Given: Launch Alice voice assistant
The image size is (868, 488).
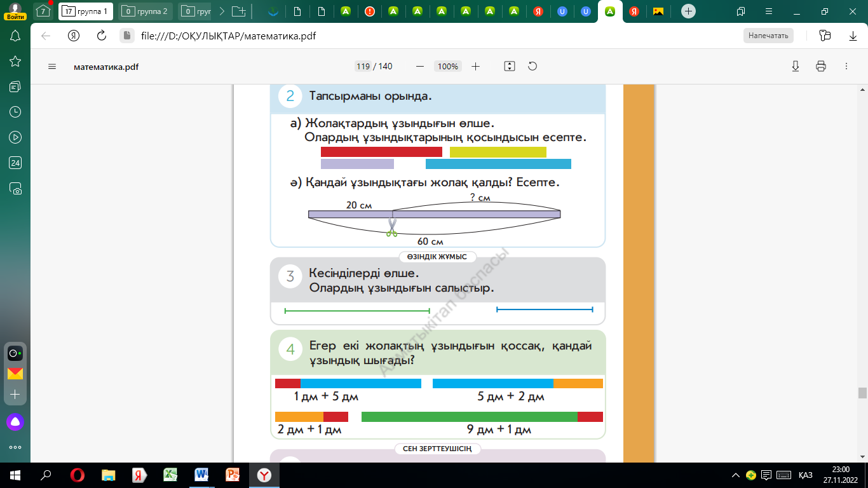Looking at the screenshot, I should (15, 421).
